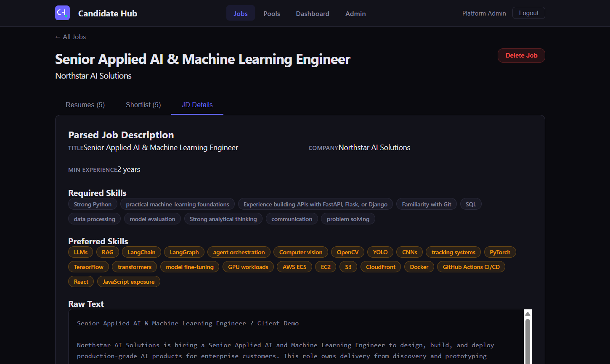
Task: Switch to the Resumes (5) tab
Action: 85,105
